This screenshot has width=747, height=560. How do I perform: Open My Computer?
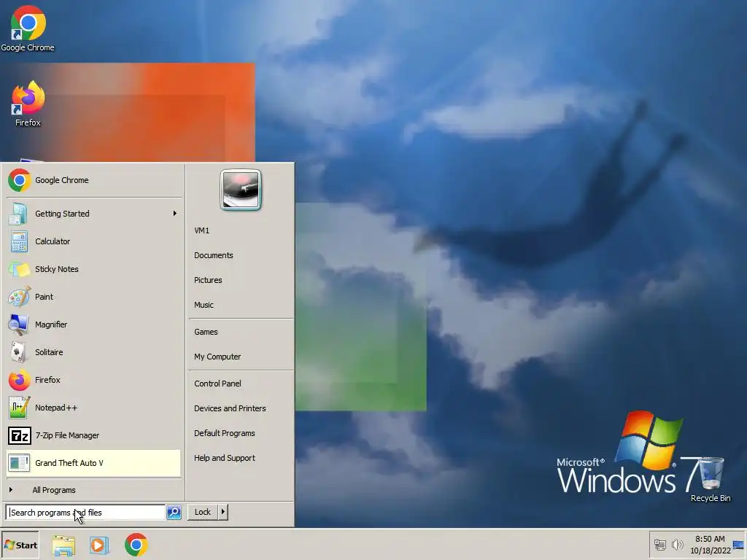click(x=217, y=357)
